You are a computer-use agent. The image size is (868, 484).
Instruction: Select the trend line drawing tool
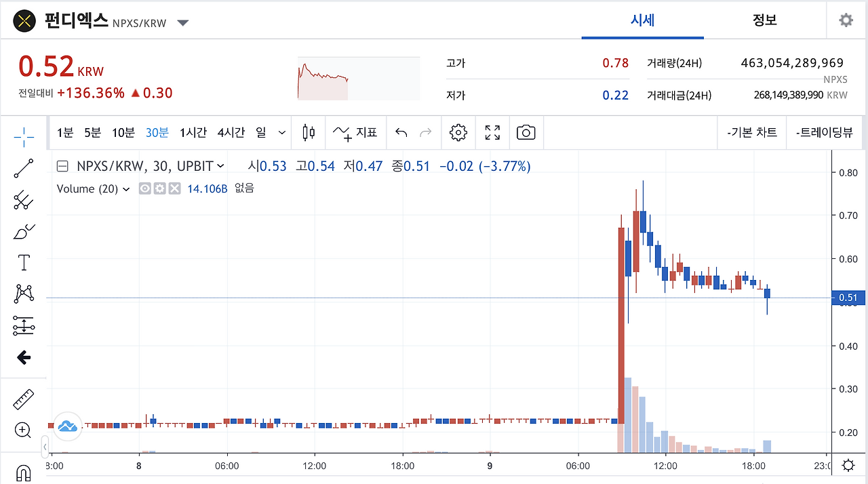pyautogui.click(x=24, y=168)
